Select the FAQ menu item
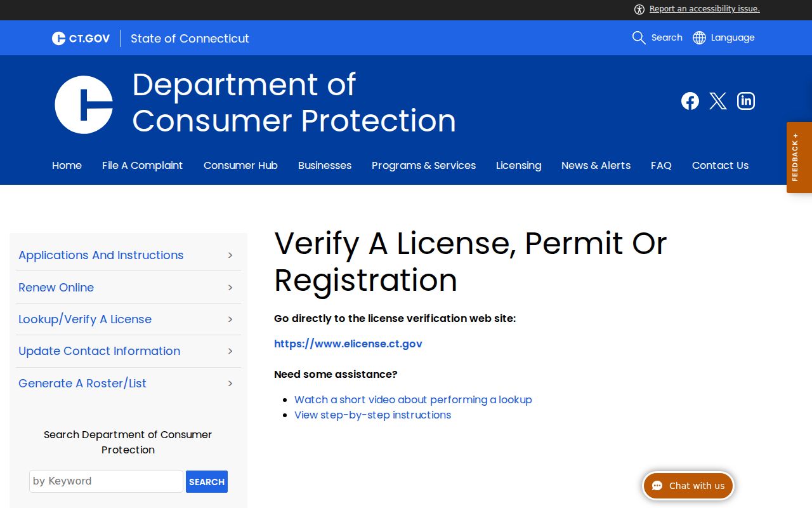Viewport: 812px width, 508px height. coord(661,165)
